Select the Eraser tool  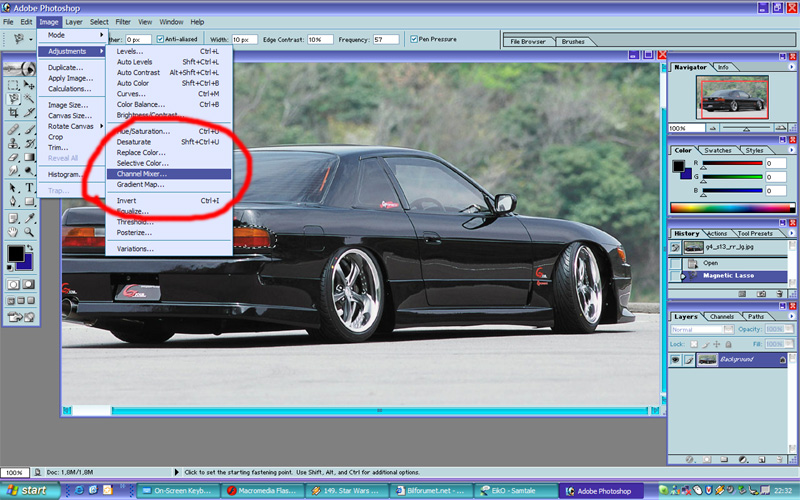click(13, 157)
